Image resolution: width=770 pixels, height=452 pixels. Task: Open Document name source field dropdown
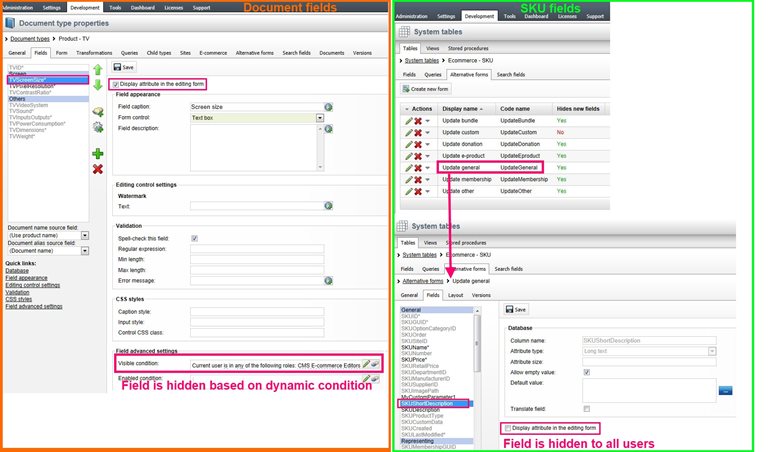coord(85,236)
